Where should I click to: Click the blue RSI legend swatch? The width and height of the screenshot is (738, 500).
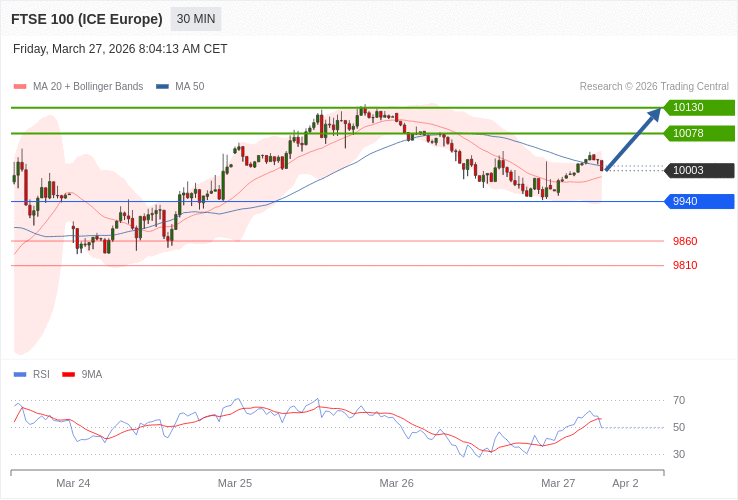point(20,375)
